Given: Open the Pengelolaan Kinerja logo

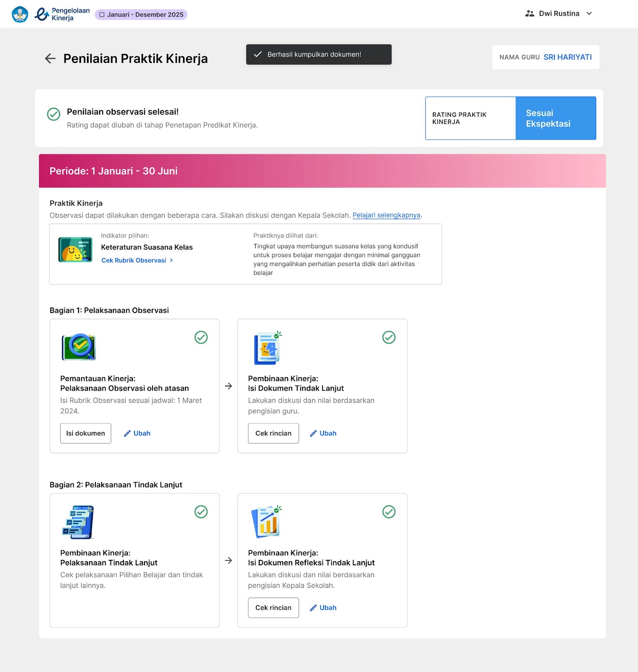Looking at the screenshot, I should pos(62,14).
